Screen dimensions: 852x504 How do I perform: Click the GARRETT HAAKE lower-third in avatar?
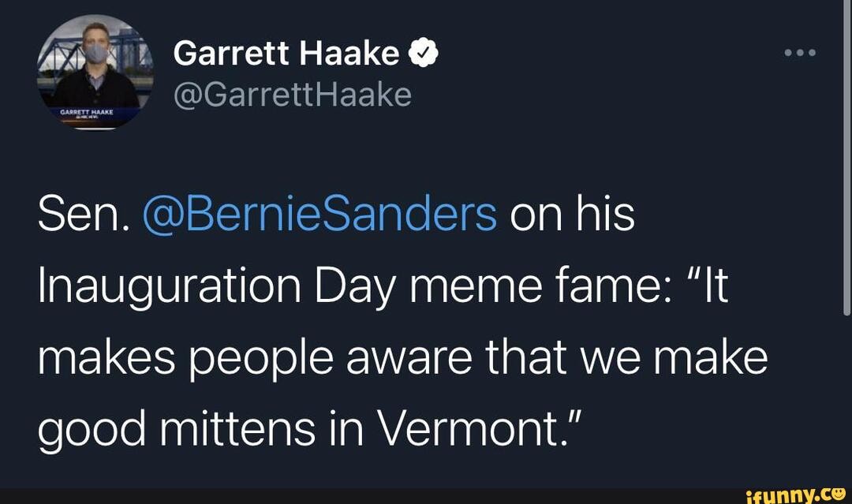pyautogui.click(x=87, y=113)
